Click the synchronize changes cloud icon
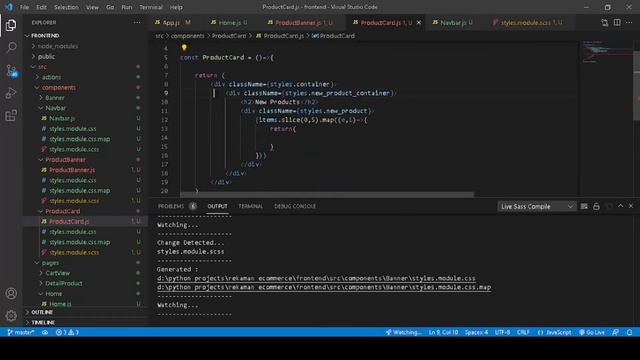 (x=45, y=332)
